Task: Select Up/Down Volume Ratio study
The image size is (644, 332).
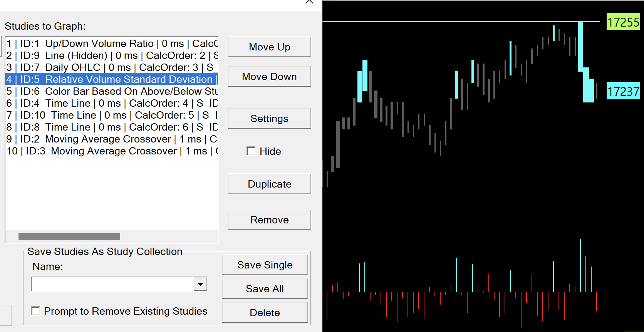Action: pyautogui.click(x=112, y=44)
